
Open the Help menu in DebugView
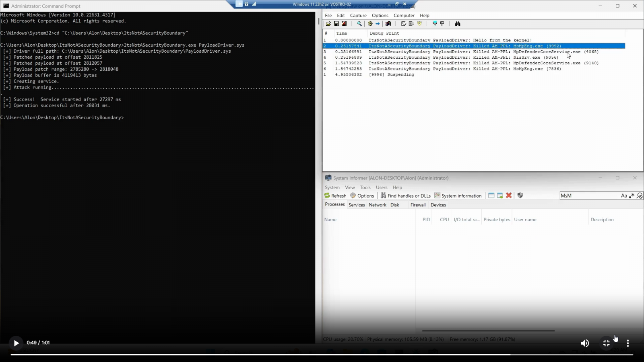pos(425,15)
